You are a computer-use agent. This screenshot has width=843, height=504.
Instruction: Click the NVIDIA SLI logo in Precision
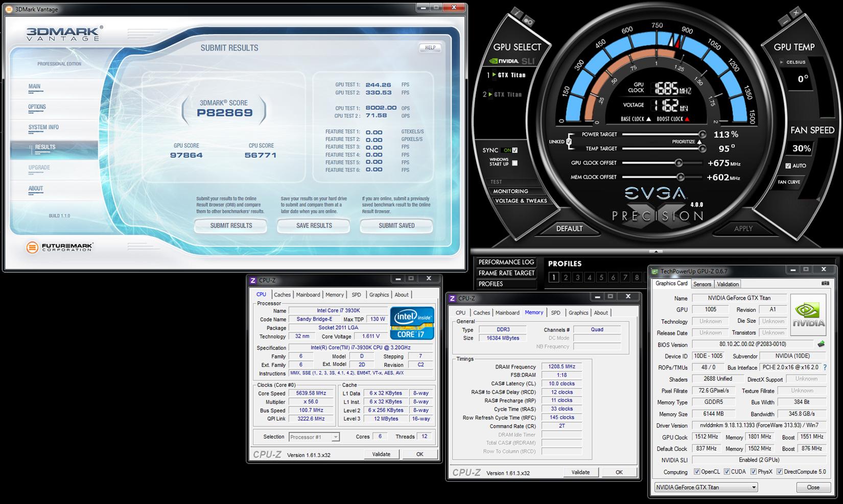511,61
